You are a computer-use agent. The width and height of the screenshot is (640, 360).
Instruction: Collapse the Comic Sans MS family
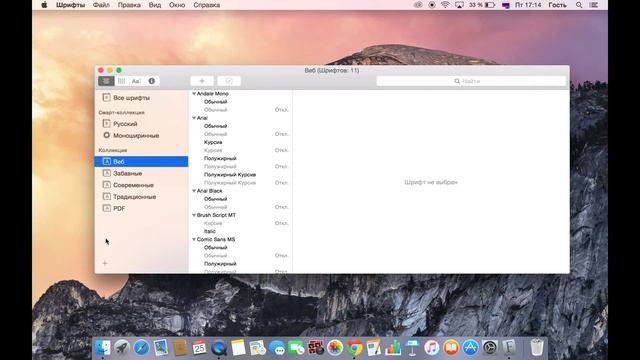pyautogui.click(x=194, y=239)
